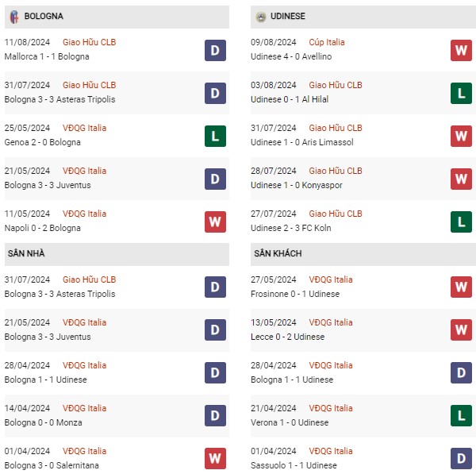Viewport: 476px width, 474px height.
Task: Open the Cúp Italia competition link
Action: tap(327, 42)
